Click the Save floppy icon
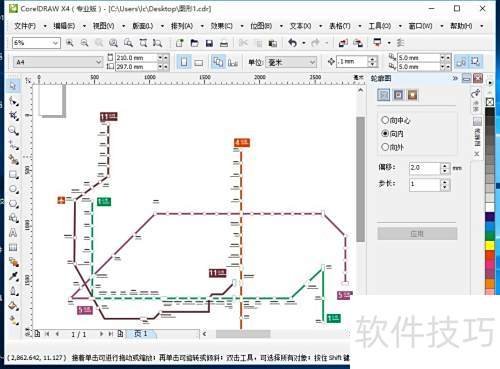 [x=209, y=43]
